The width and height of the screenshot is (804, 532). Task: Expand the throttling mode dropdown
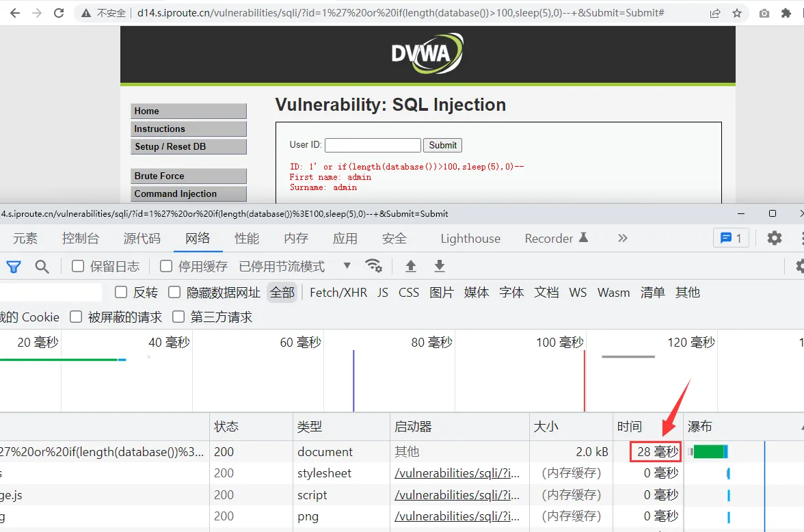pos(347,266)
